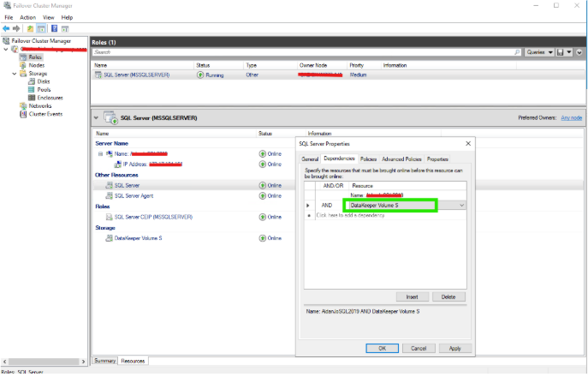The width and height of the screenshot is (588, 377).
Task: Toggle the Show/Hide console tree toolbar icon
Action: (x=41, y=28)
